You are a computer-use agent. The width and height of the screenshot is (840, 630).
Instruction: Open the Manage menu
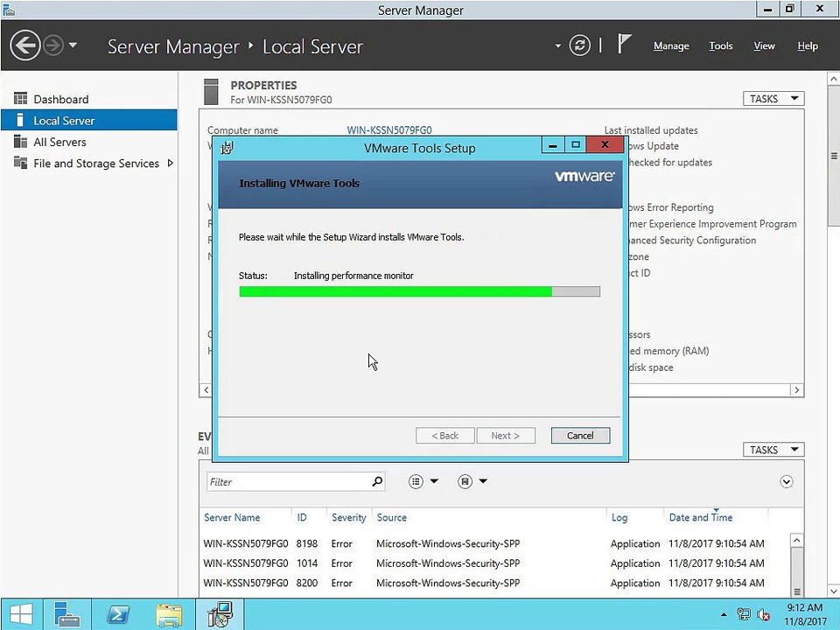[671, 46]
